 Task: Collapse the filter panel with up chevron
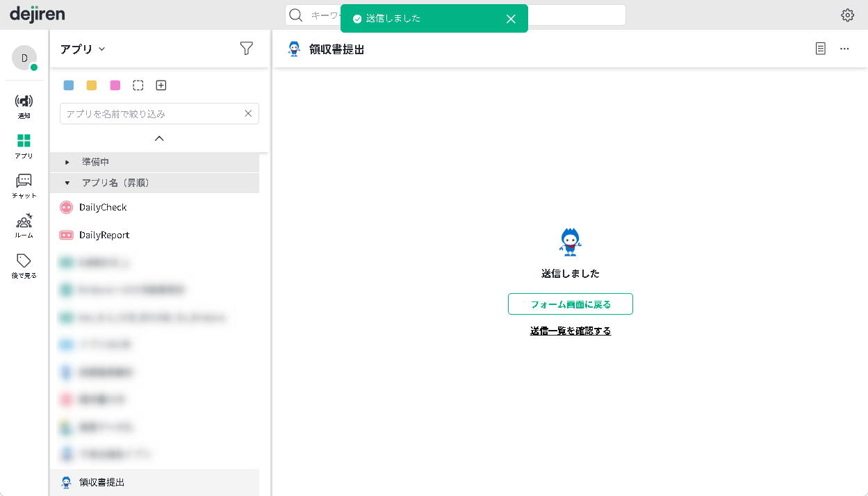coord(159,138)
